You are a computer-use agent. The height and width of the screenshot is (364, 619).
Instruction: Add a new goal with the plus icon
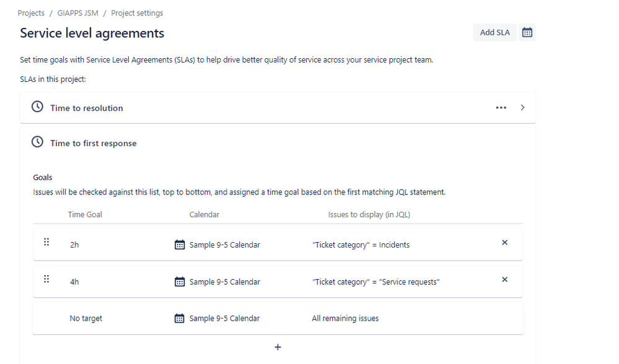(278, 347)
